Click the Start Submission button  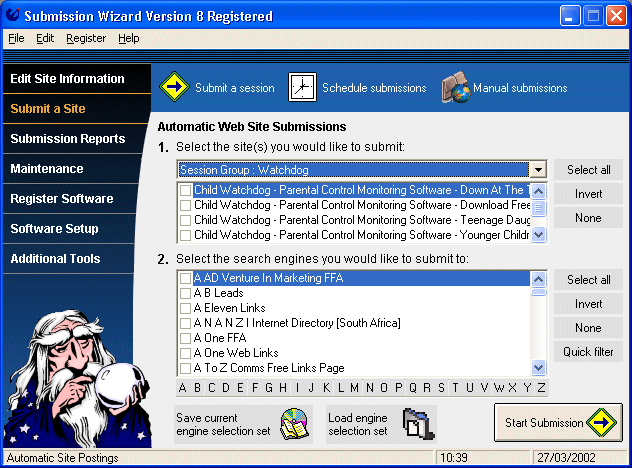[x=558, y=423]
